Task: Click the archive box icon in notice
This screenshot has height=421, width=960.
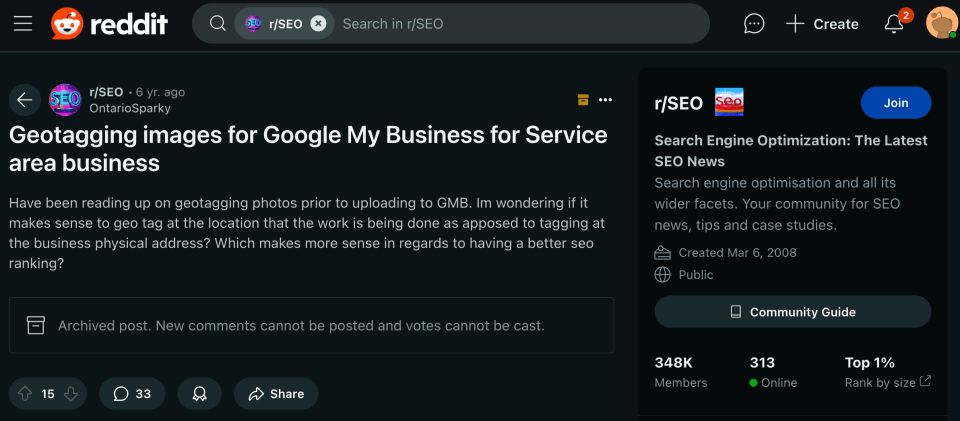Action: pos(36,325)
